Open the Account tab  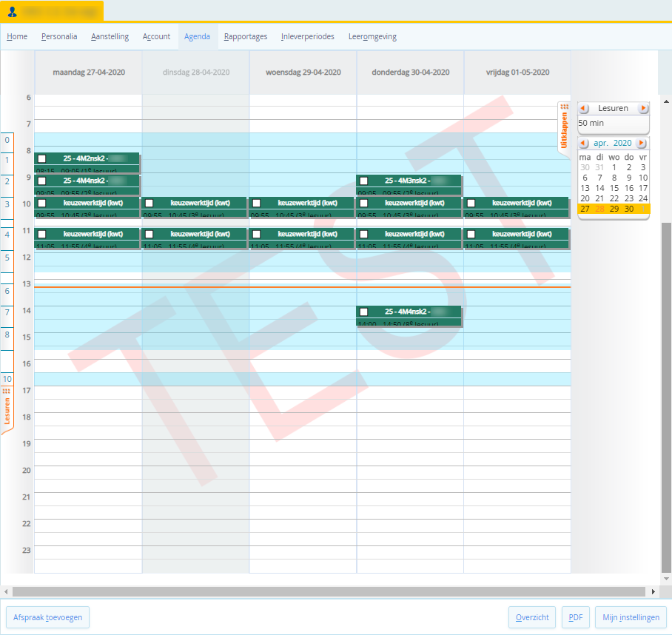156,37
